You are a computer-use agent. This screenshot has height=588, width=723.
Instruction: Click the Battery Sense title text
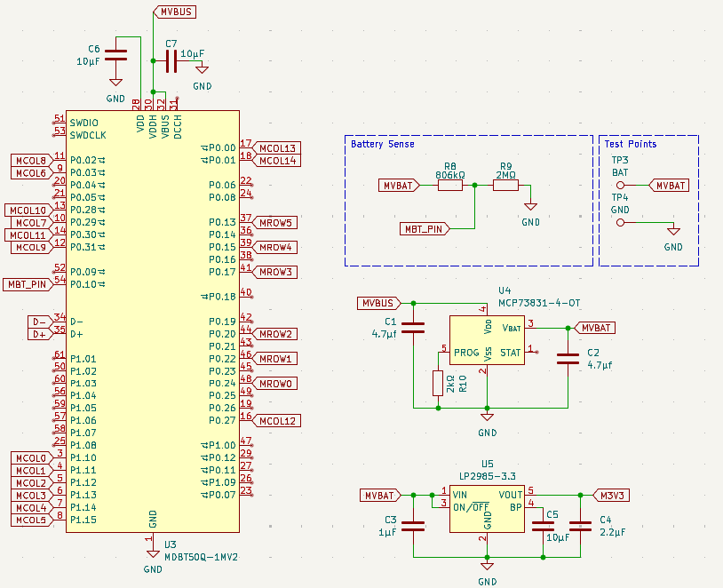tap(382, 144)
